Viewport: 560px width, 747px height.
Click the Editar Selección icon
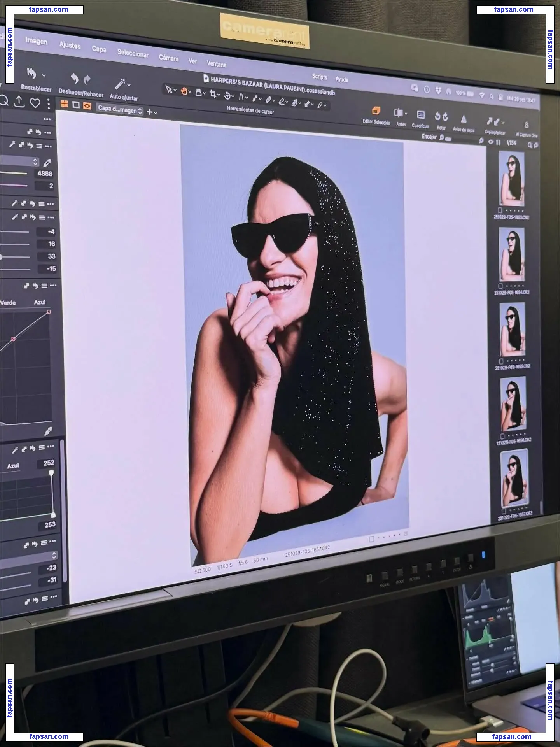coord(376,111)
